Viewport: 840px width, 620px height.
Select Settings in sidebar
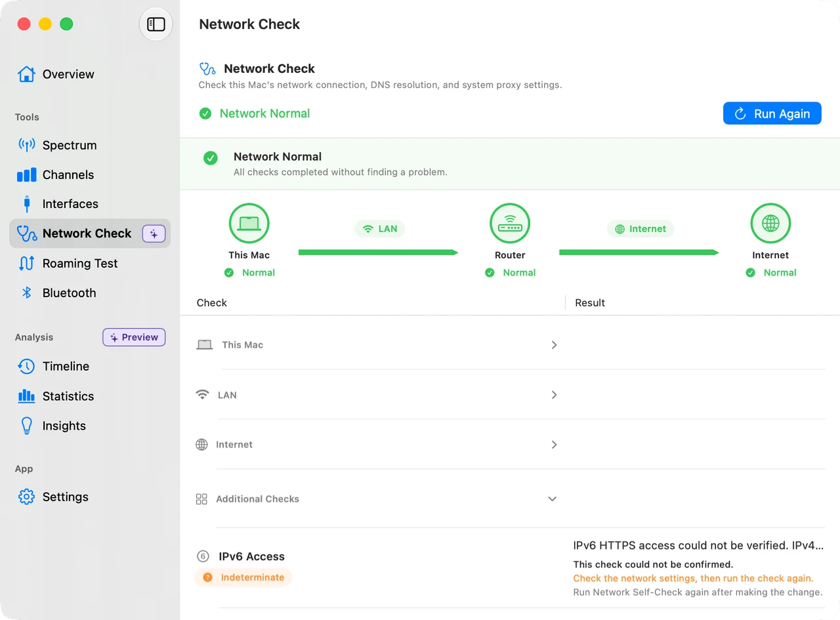(66, 497)
